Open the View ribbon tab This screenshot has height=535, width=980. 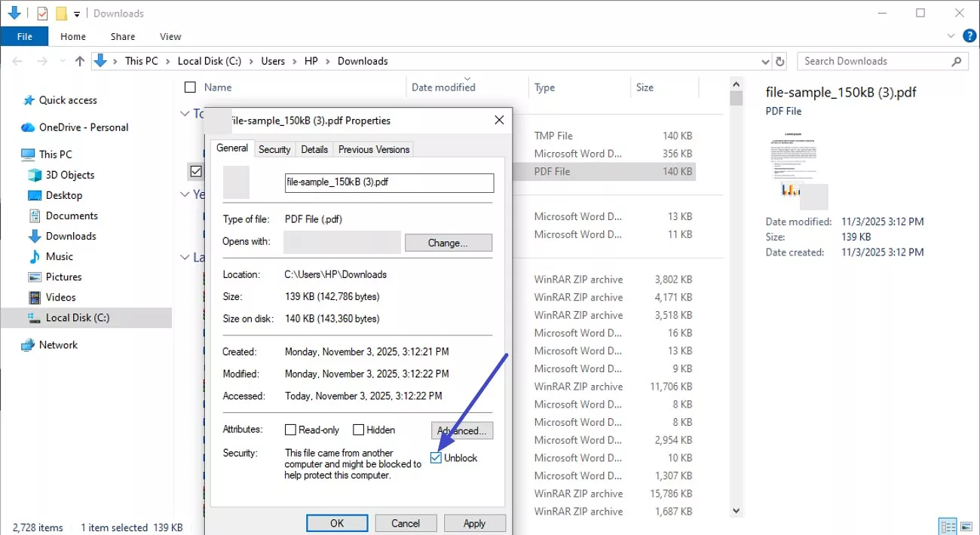[x=170, y=36]
